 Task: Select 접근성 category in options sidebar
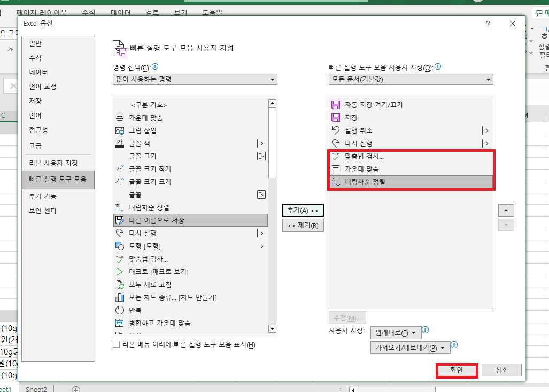point(38,130)
